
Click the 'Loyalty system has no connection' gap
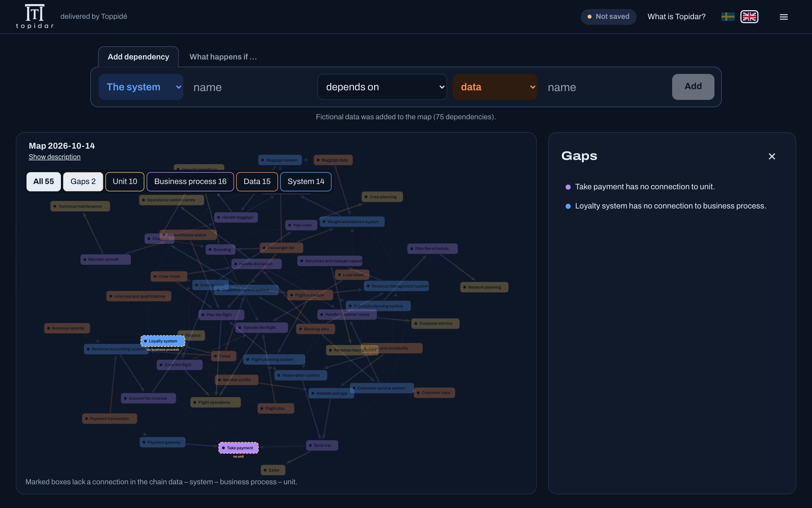click(x=670, y=206)
